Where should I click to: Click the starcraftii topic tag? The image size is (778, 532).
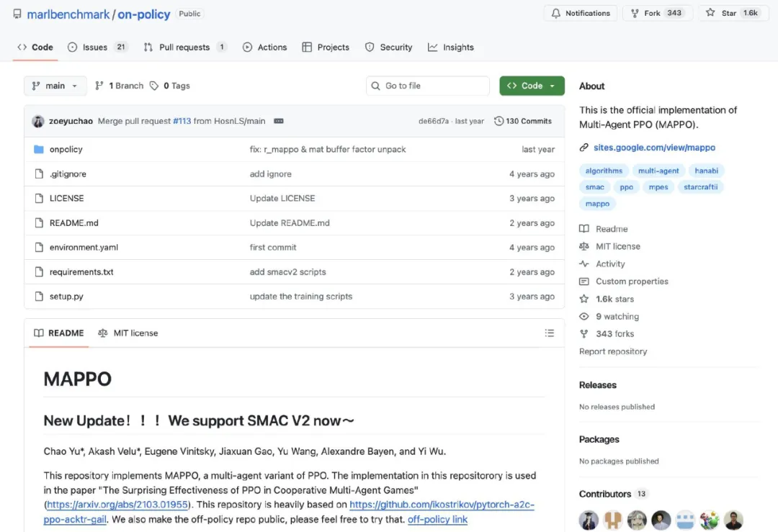point(700,187)
